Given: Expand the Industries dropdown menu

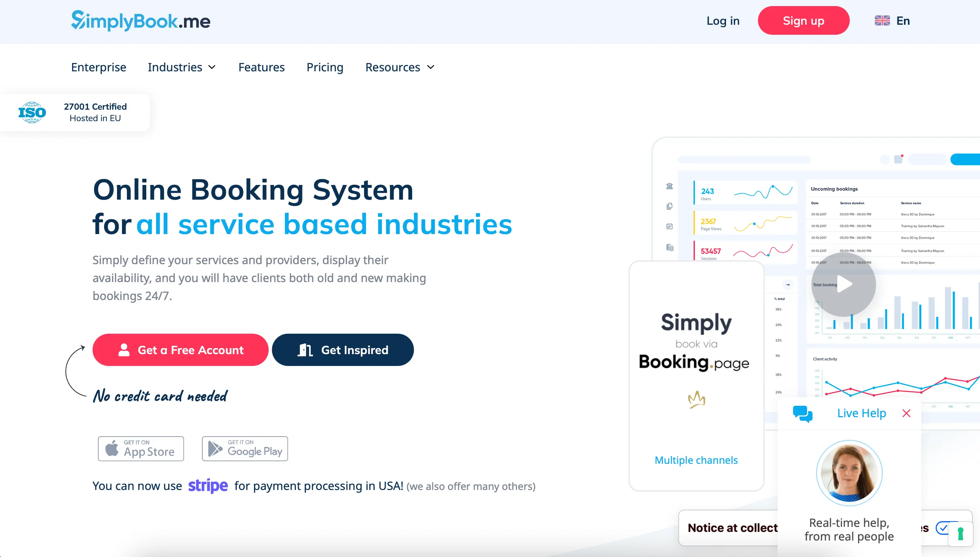Looking at the screenshot, I should [x=182, y=67].
